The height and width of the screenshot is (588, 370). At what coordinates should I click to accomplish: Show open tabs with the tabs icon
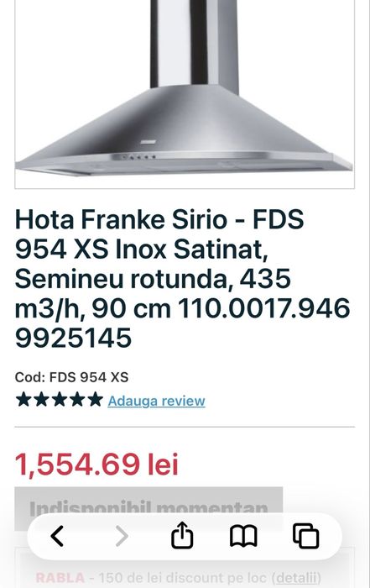pos(306,536)
